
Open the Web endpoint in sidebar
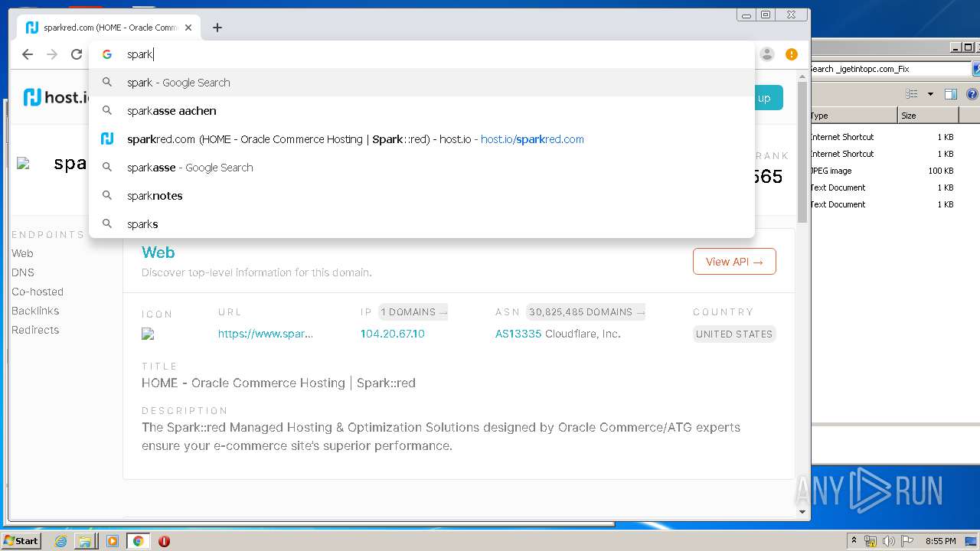click(22, 253)
